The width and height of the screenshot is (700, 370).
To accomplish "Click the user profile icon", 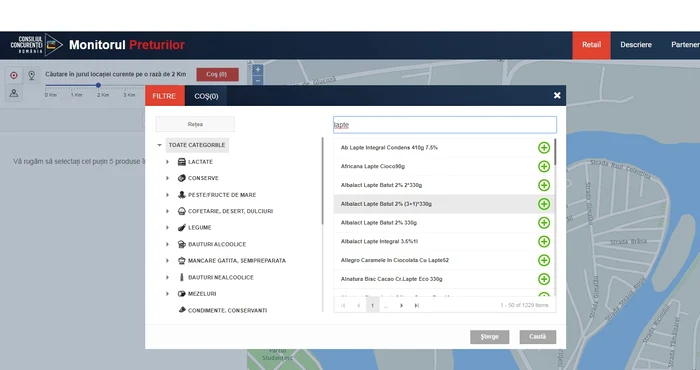I will click(14, 93).
